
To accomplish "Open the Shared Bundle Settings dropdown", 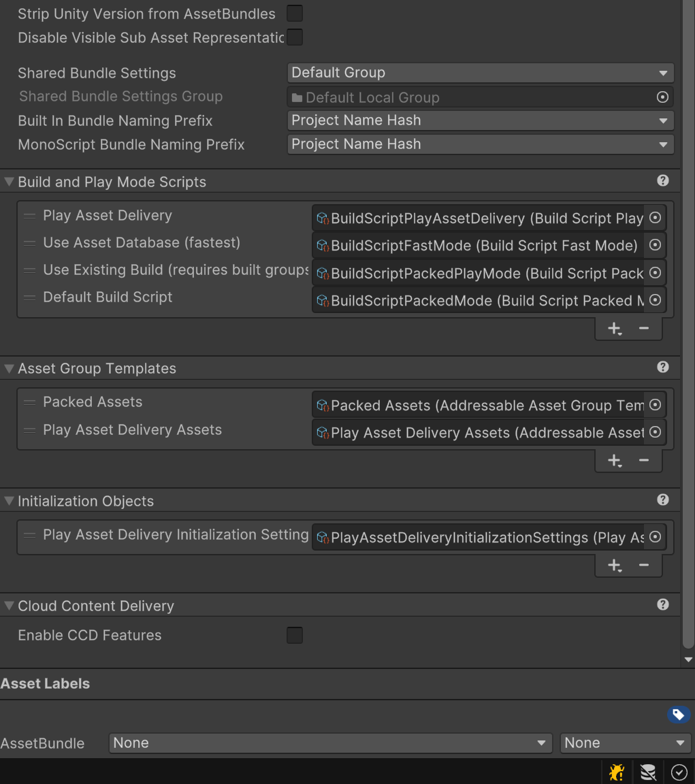I will pos(480,72).
